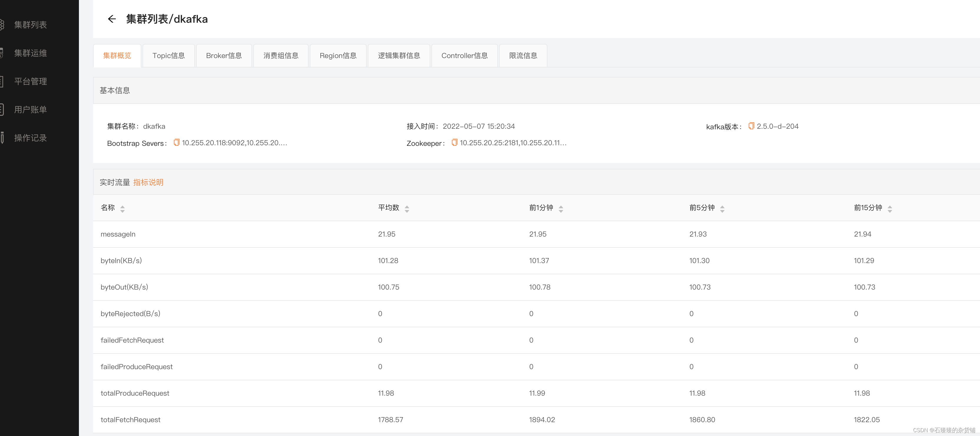
Task: Select the byteOut(KB/s) row name
Action: [x=124, y=287]
